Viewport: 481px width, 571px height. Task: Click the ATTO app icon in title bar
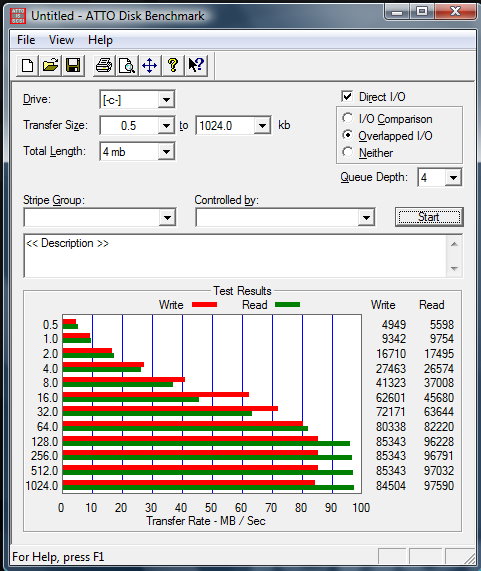17,16
